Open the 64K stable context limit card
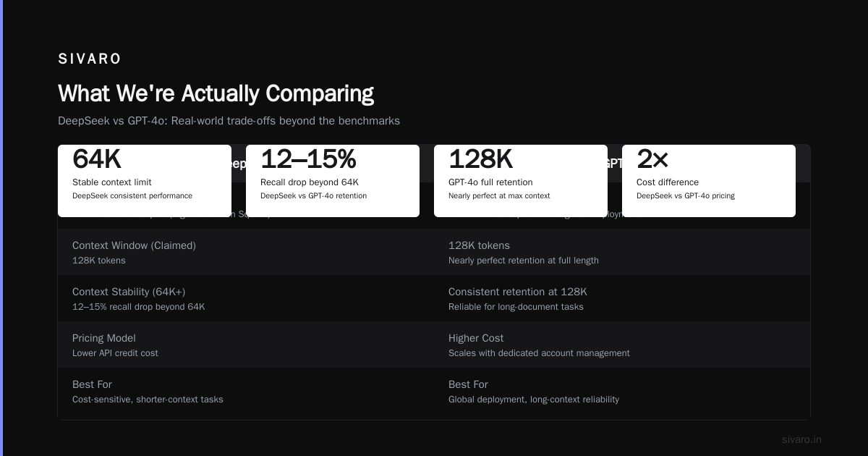Image resolution: width=868 pixels, height=456 pixels. click(x=145, y=181)
